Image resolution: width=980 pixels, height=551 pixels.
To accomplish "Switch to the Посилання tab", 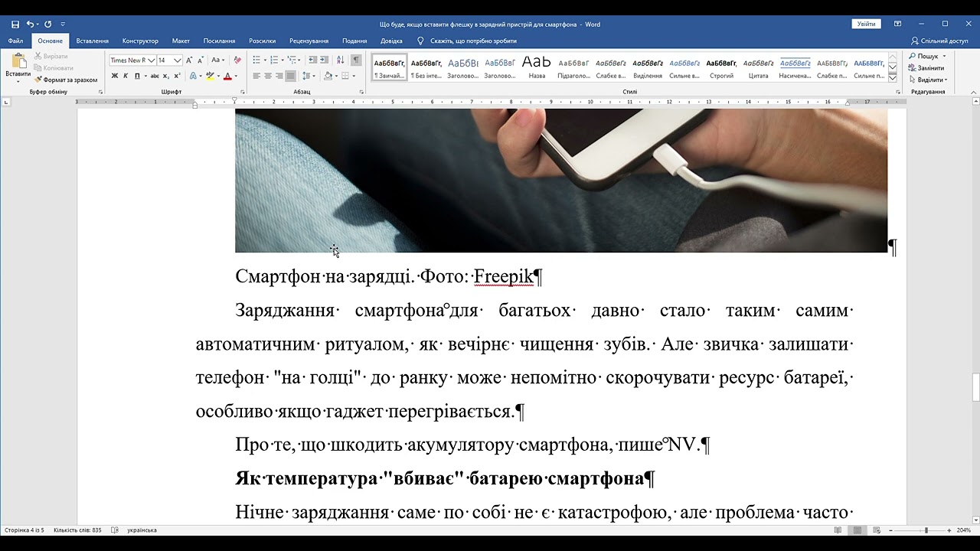I will (x=219, y=41).
